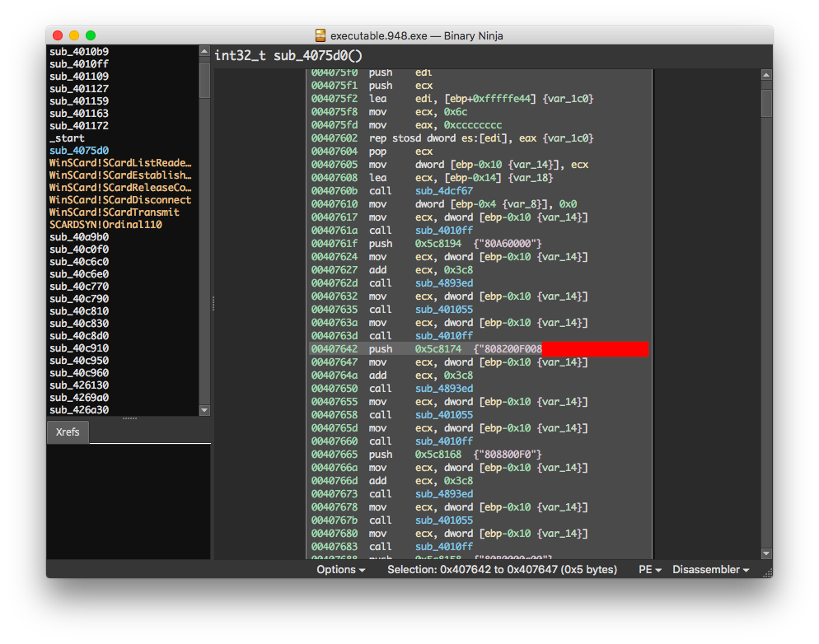Click disassembly view scroll up arrow
The image size is (819, 644).
point(766,75)
